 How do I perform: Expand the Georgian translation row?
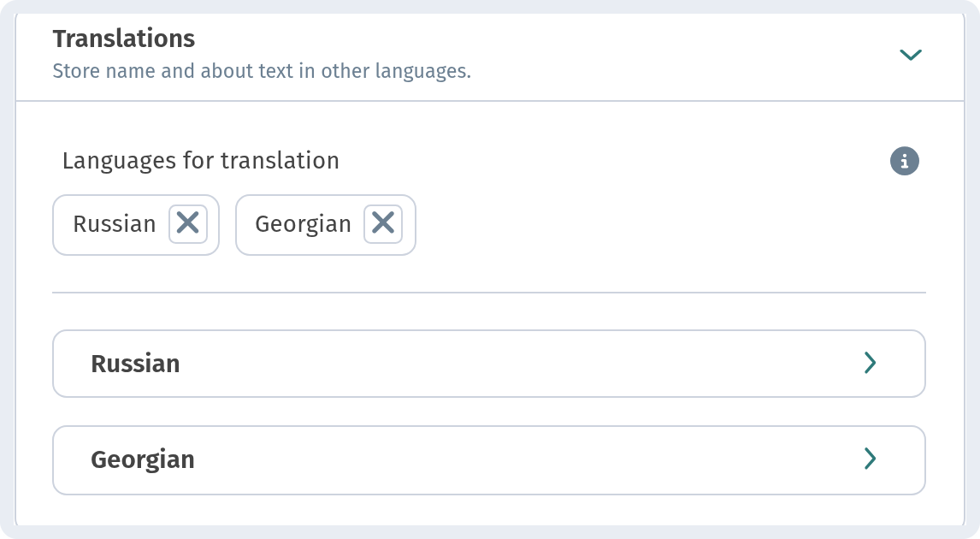point(489,459)
